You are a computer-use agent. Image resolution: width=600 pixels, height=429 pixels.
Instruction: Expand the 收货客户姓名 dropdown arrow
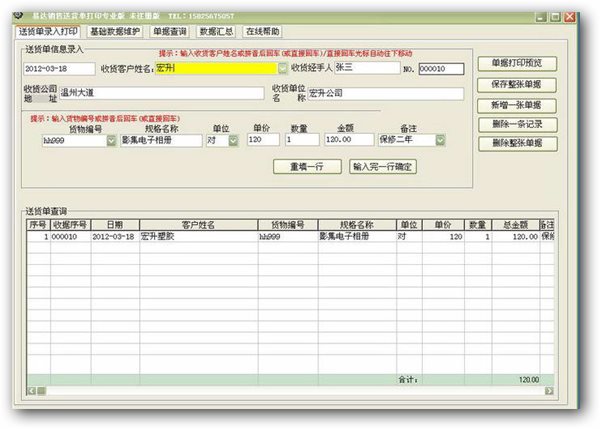tap(282, 69)
